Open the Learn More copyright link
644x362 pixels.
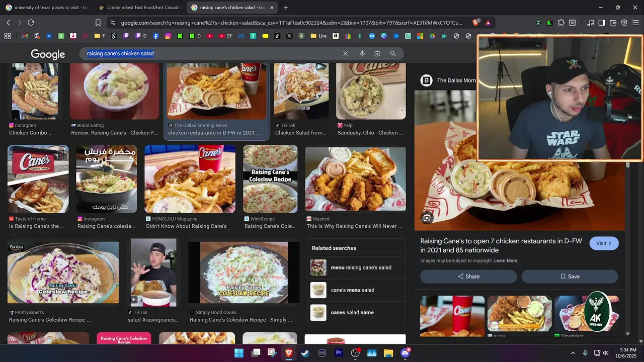coord(506,261)
